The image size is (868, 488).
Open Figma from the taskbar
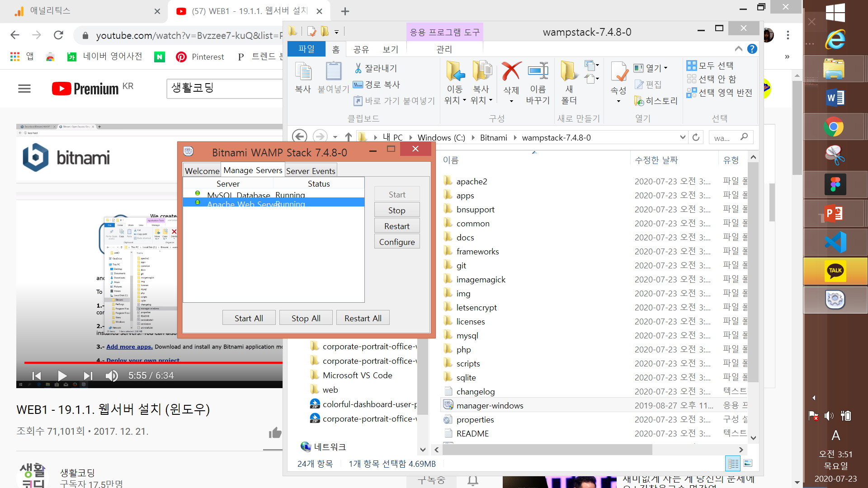click(x=835, y=184)
